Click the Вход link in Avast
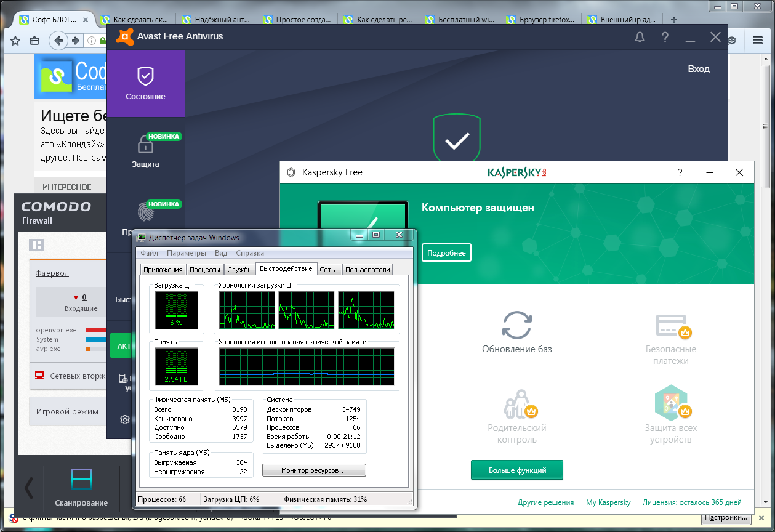Viewport: 775px width, 532px height. coord(699,69)
